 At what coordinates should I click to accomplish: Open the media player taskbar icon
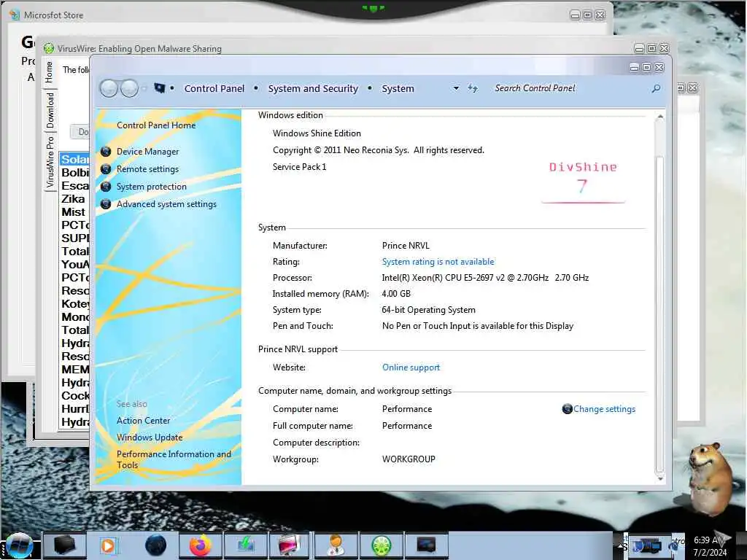pos(108,545)
